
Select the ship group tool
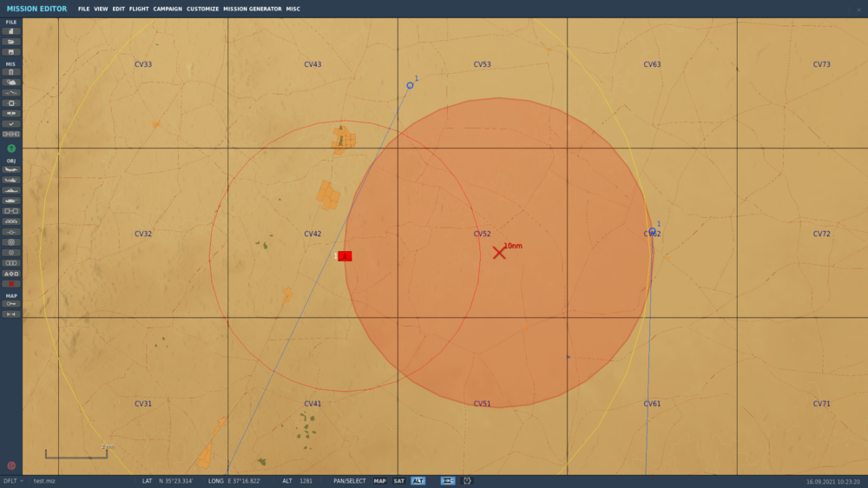click(11, 190)
